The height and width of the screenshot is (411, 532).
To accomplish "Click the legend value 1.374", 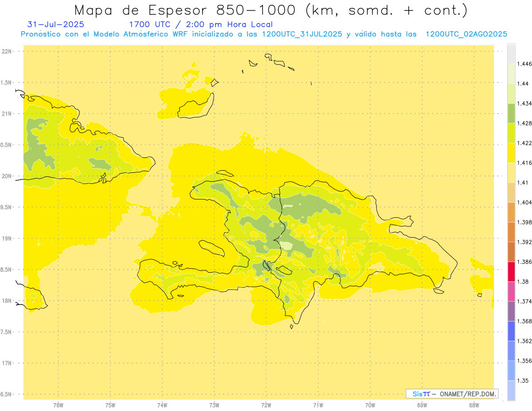I will click(525, 301).
